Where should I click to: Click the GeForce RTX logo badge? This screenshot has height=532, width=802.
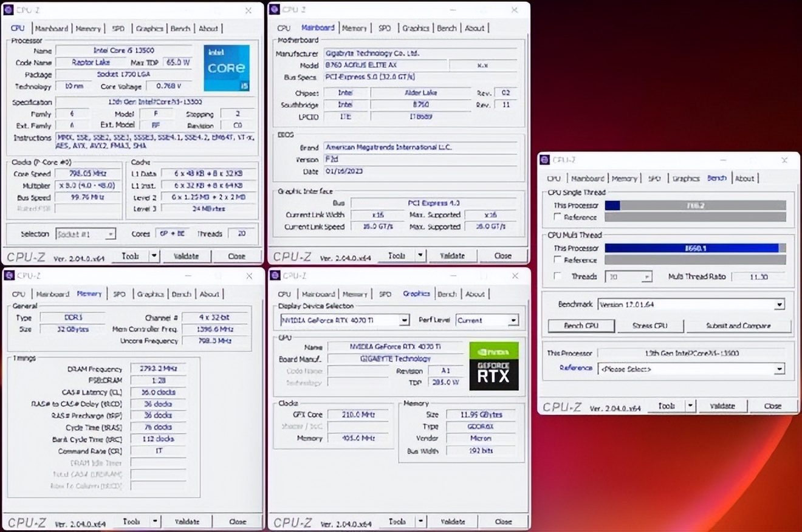[x=494, y=375]
